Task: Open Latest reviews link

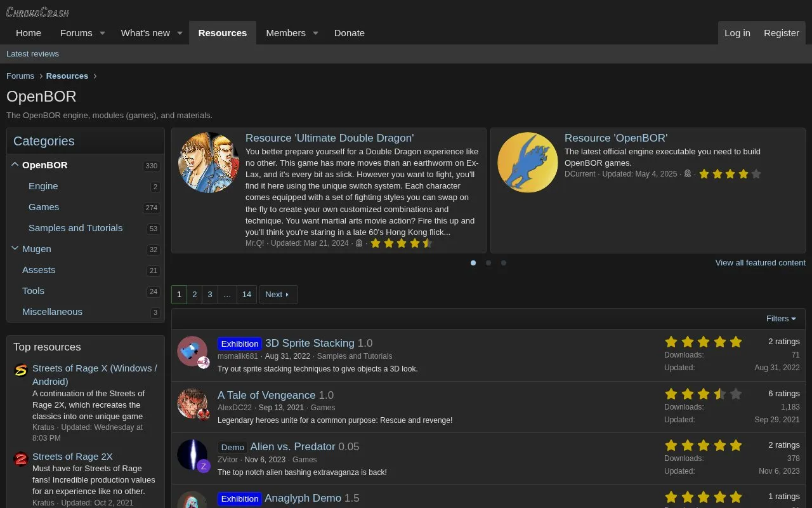Action: [x=32, y=54]
